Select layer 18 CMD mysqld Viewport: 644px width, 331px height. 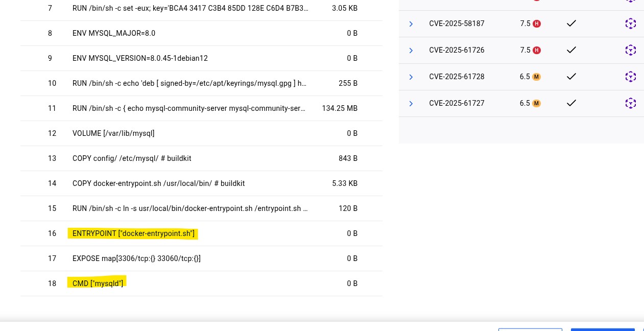pos(98,283)
